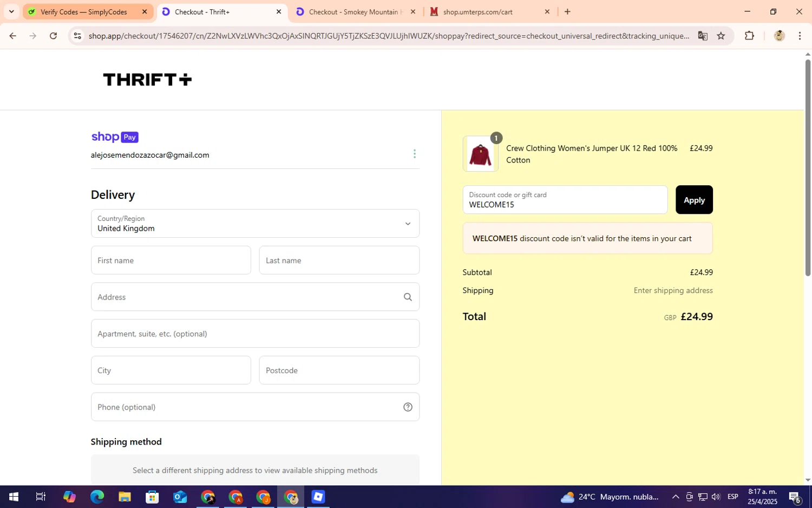Click the 'Enter shipping address' text
The width and height of the screenshot is (812, 508).
673,290
